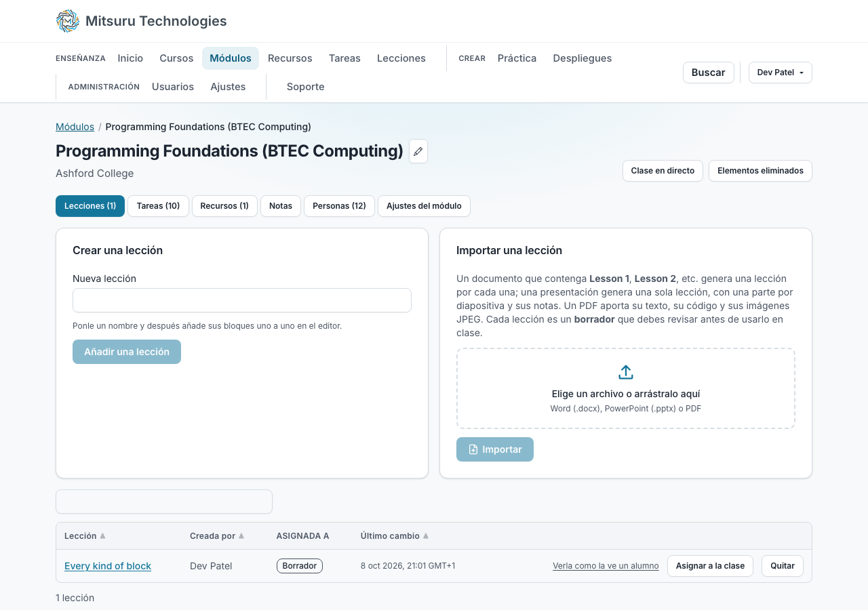Screen dimensions: 868x610
Task: Sort by Creada por column arrow
Action: (241, 536)
